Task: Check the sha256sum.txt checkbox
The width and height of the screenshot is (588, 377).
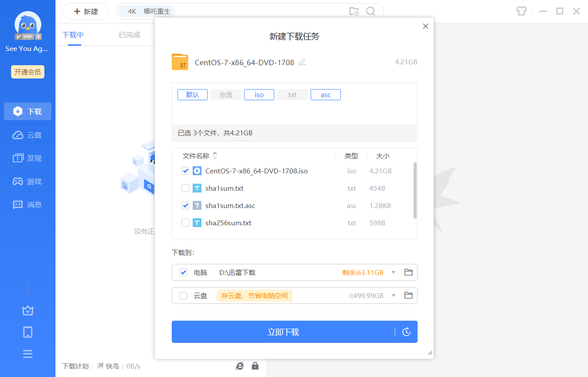Action: coord(185,223)
